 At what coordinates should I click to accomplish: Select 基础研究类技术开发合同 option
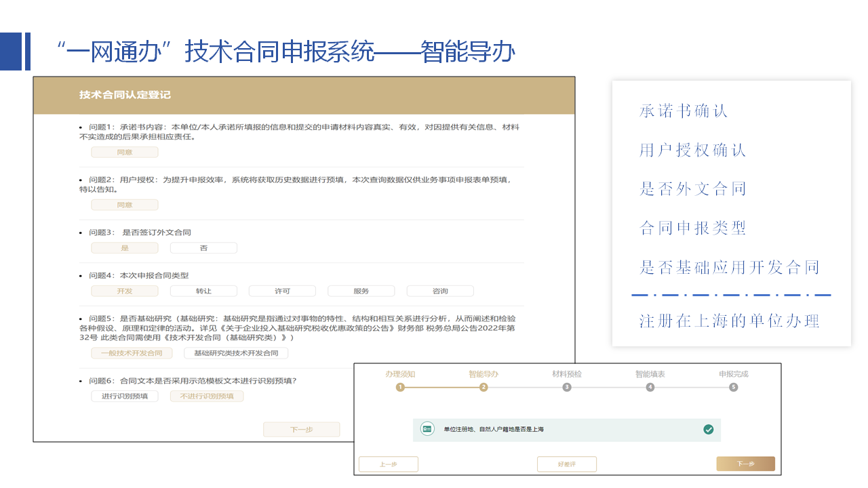pos(236,353)
